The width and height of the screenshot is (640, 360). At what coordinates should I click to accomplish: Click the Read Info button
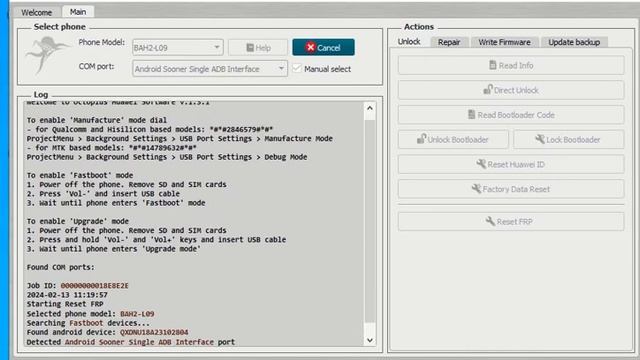(x=511, y=65)
